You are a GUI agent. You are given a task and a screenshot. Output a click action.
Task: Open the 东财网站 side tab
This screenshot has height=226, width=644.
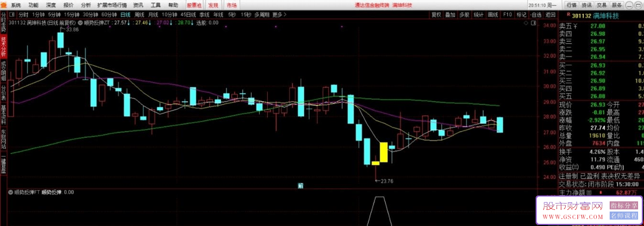click(3, 138)
